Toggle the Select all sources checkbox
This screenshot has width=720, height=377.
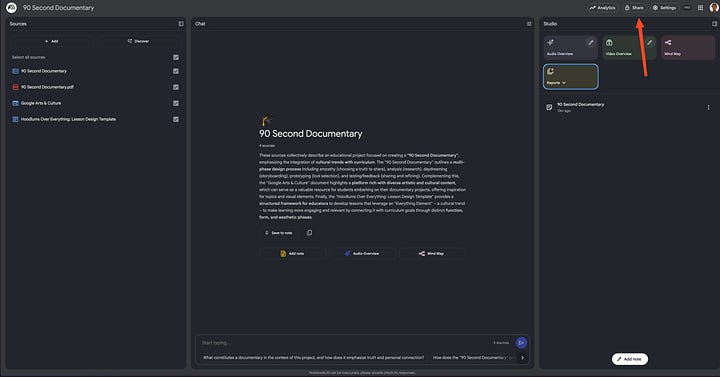tap(176, 57)
